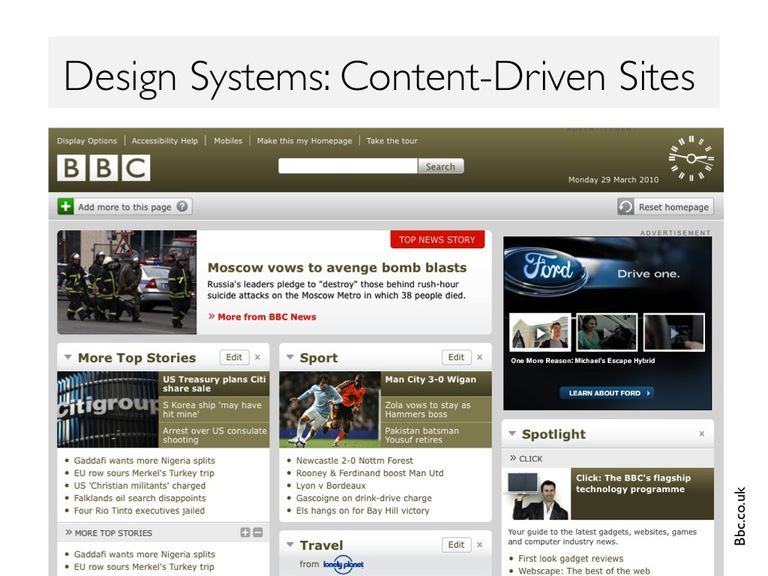Open Click: The BBC's flagship technology programme

pos(633,483)
